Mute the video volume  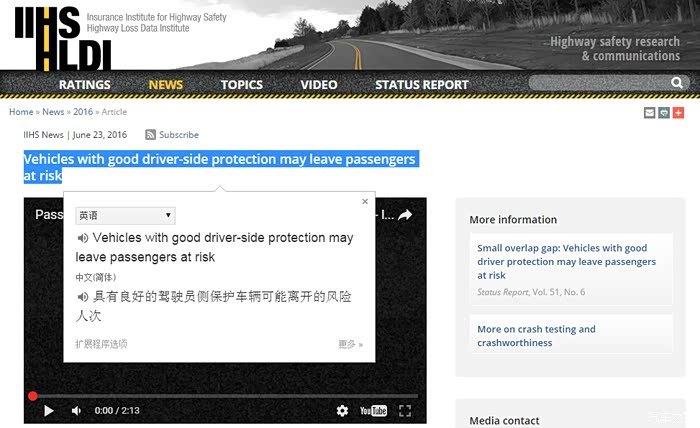point(76,411)
